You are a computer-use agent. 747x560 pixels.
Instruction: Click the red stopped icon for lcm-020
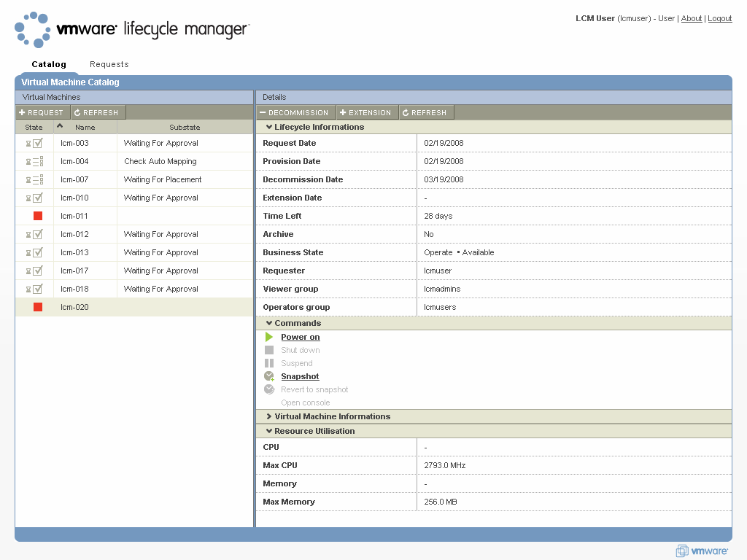(x=38, y=307)
